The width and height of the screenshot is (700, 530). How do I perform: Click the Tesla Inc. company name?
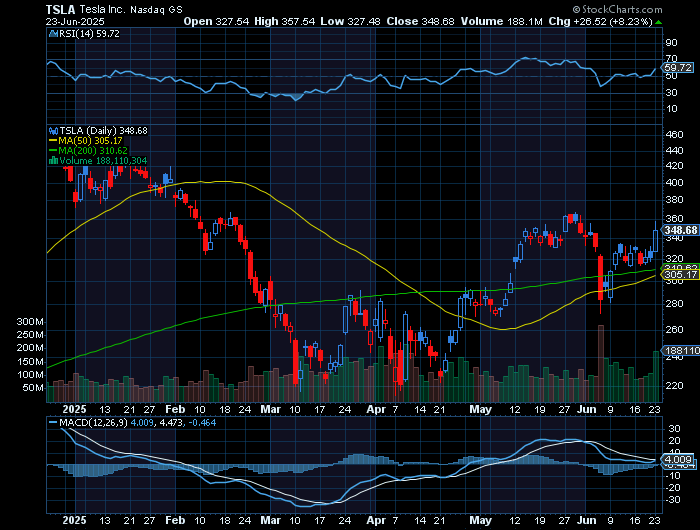tap(104, 9)
